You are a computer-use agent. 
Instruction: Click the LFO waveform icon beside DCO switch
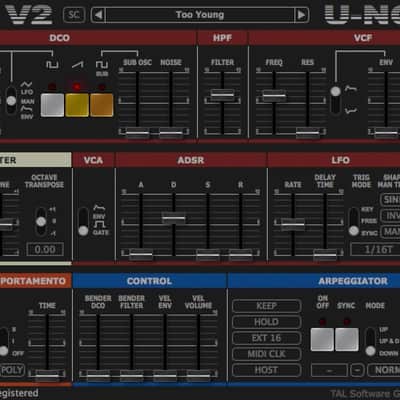pyautogui.click(x=26, y=84)
